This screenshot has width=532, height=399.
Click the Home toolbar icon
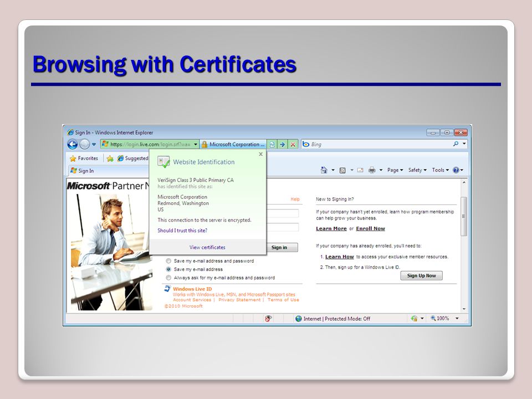click(324, 170)
